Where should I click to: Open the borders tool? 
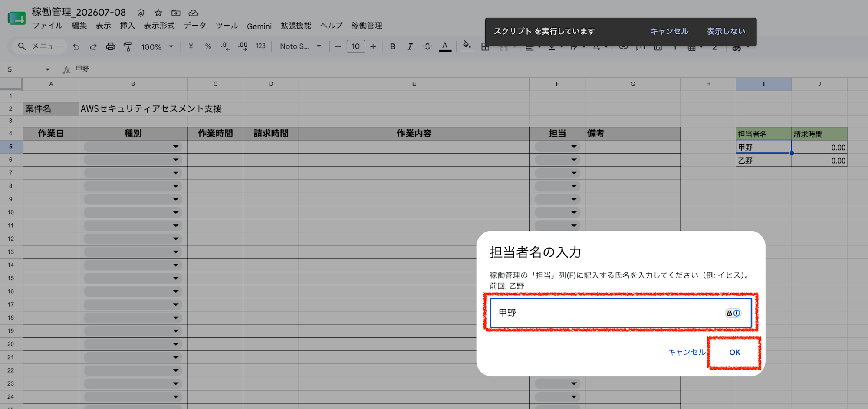[485, 47]
